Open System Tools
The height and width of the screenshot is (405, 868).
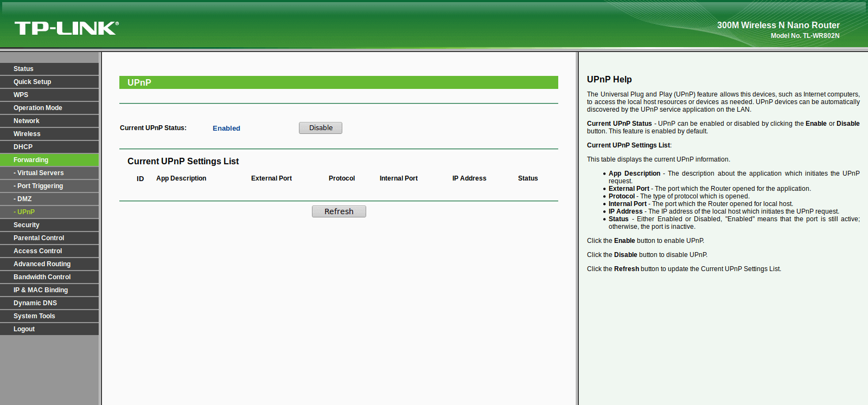(49, 316)
